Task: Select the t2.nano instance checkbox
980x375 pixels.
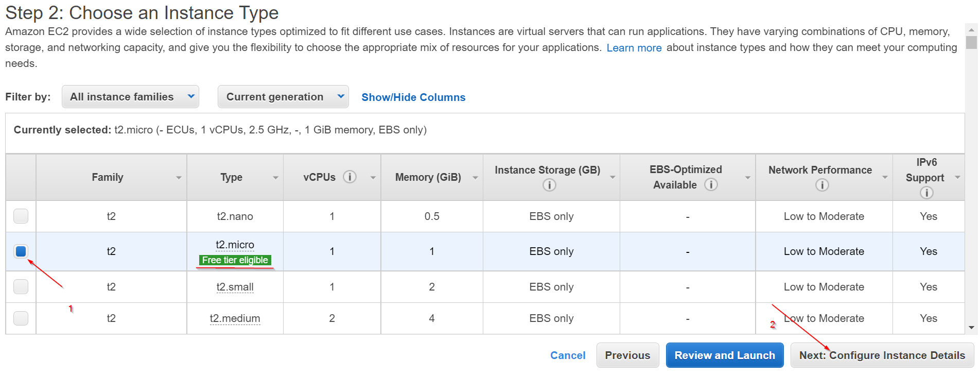Action: click(x=21, y=216)
